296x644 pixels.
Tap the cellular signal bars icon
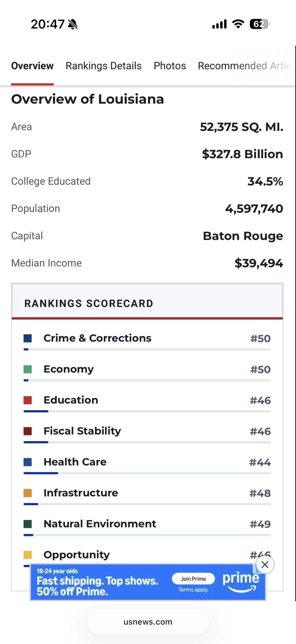coord(219,24)
